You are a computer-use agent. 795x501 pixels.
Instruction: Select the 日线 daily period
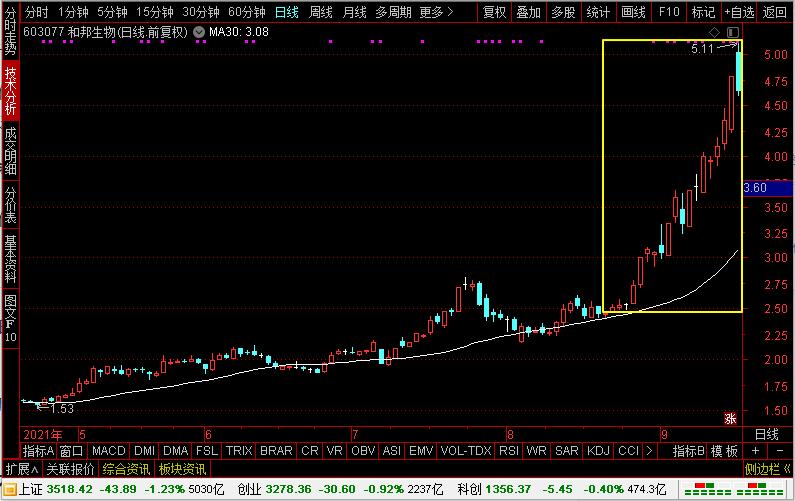(x=287, y=12)
